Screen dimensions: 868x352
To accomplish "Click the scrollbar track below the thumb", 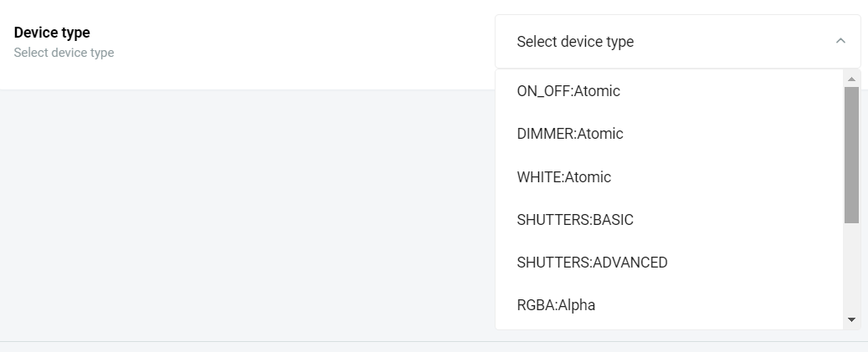I will [x=851, y=268].
